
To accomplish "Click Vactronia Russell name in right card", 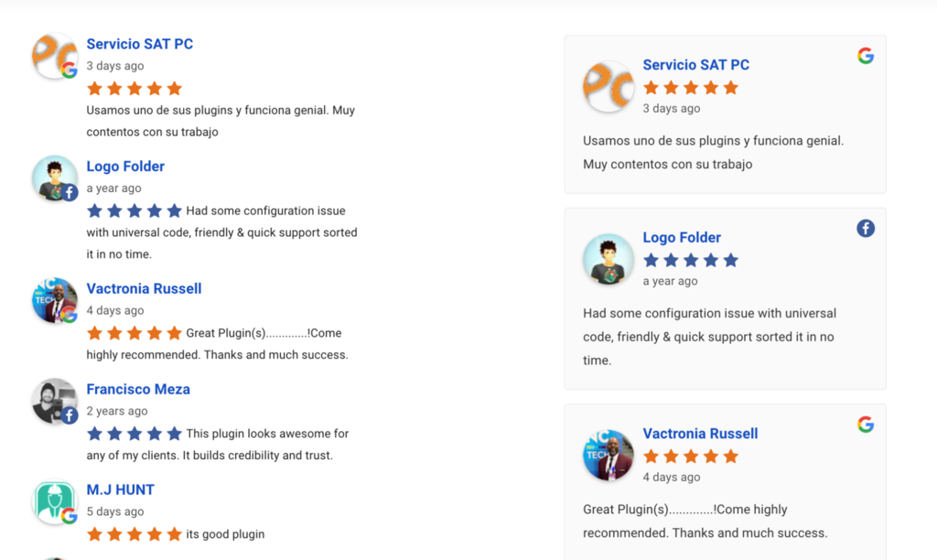I will (700, 434).
